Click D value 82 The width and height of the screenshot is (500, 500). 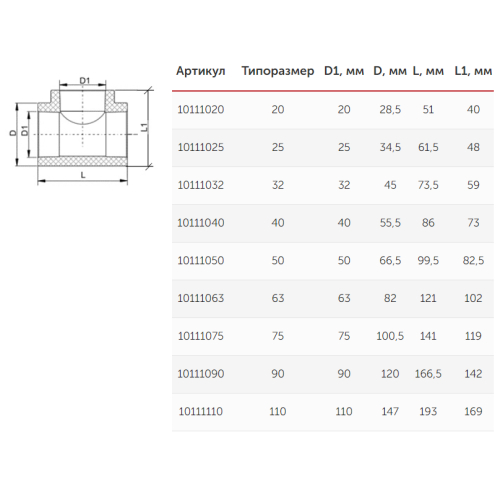click(x=390, y=298)
